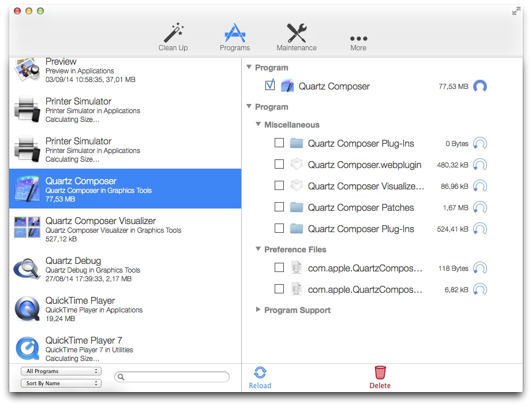Screen dimensions: 532x406
Task: Click the Quartz Composer Patches folder icon
Action: coord(297,207)
